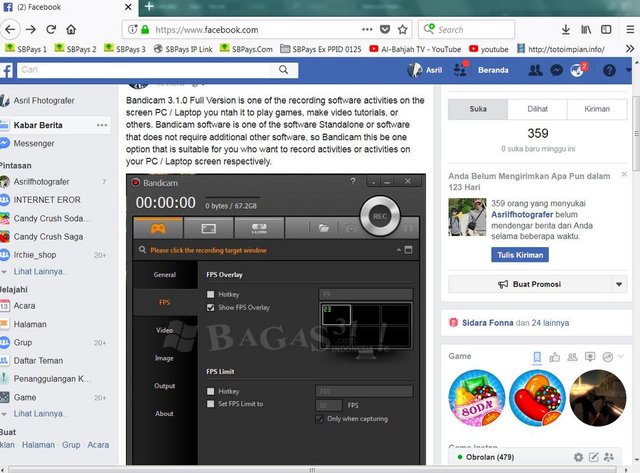Open the Firefox Library icon
This screenshot has height=473, width=640.
pyautogui.click(x=586, y=29)
